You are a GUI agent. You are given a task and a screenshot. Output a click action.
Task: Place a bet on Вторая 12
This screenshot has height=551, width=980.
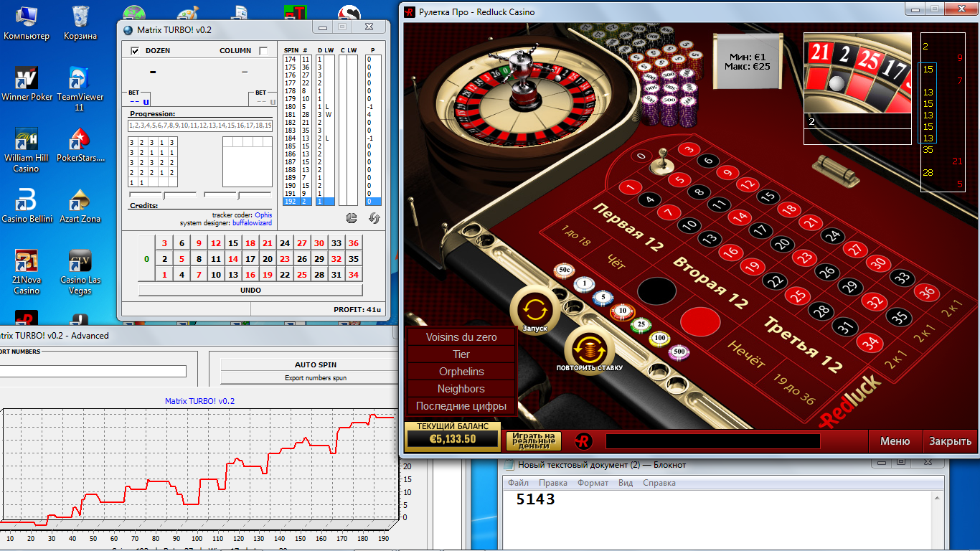pos(710,281)
